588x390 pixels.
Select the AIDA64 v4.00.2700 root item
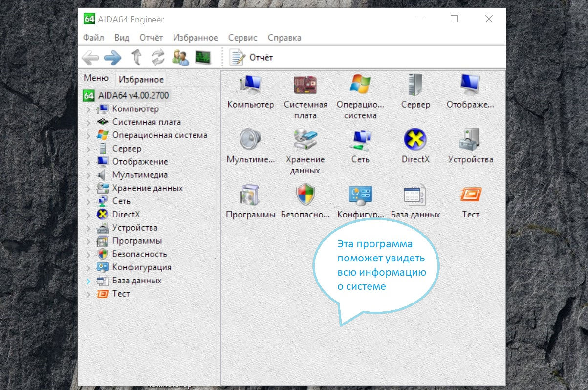133,95
